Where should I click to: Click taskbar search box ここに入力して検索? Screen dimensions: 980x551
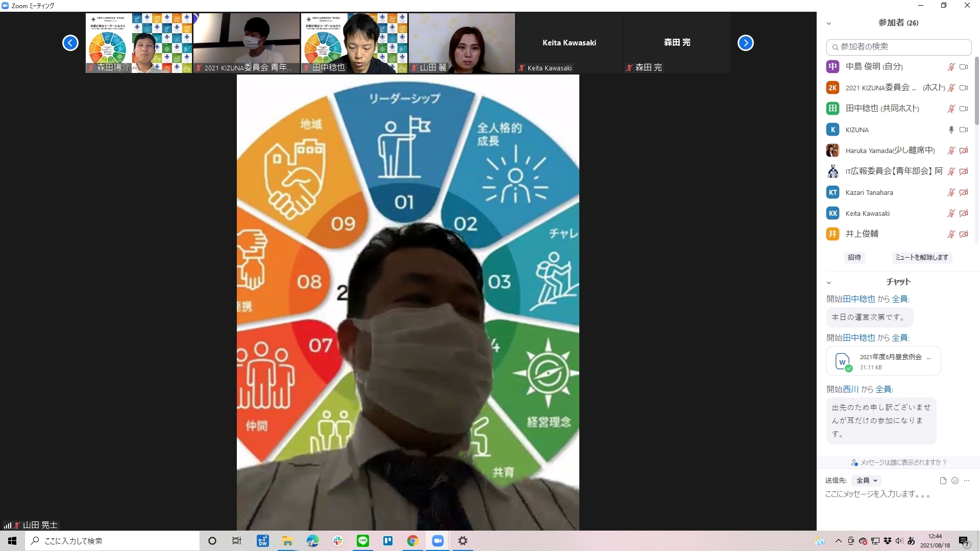[x=112, y=541]
